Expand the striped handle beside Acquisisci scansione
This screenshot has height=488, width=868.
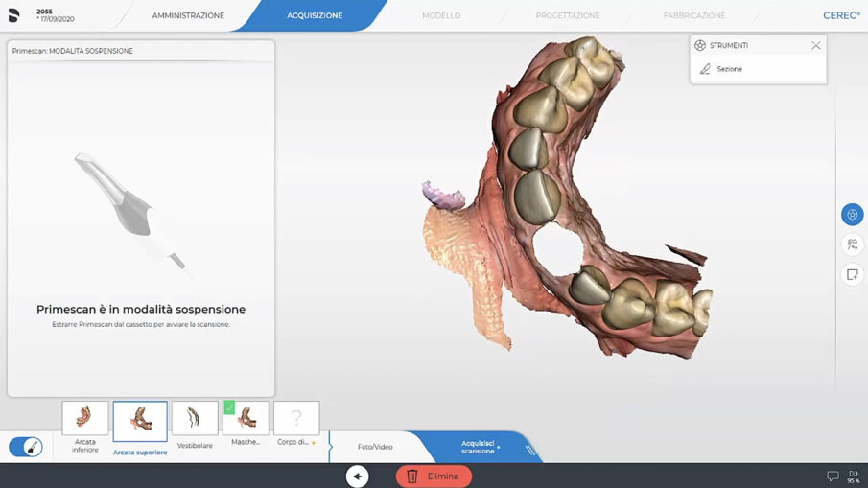[530, 449]
